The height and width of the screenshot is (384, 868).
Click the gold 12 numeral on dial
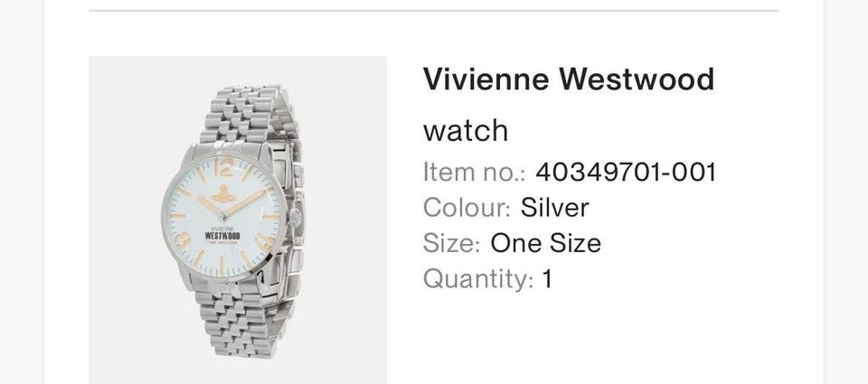pos(224,167)
